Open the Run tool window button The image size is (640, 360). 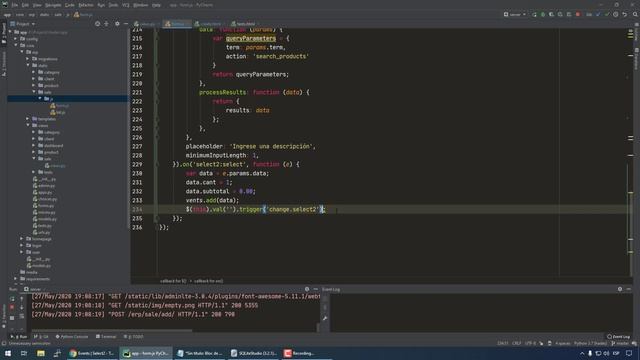19,337
